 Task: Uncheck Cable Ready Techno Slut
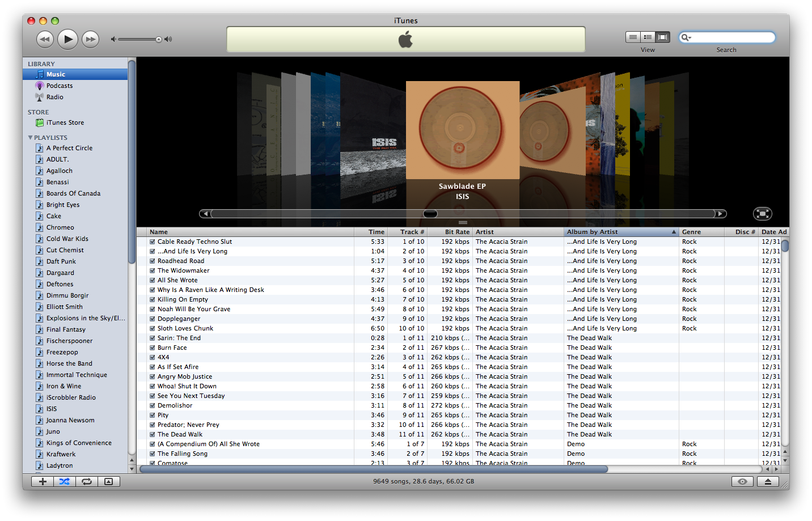pyautogui.click(x=152, y=242)
